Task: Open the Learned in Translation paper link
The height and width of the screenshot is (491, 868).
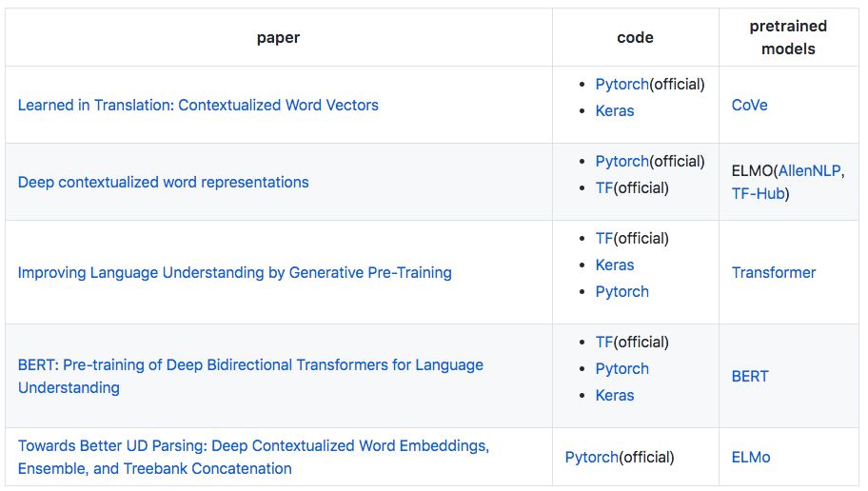Action: click(198, 105)
